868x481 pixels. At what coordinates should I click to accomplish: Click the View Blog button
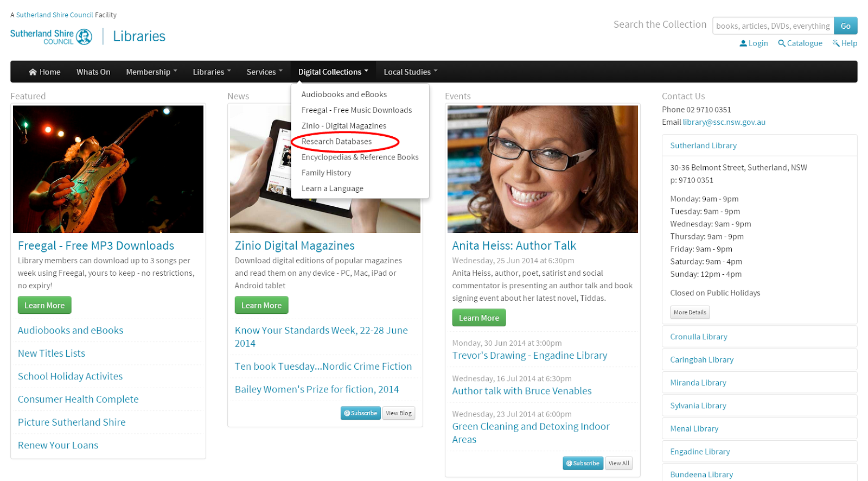(x=399, y=413)
